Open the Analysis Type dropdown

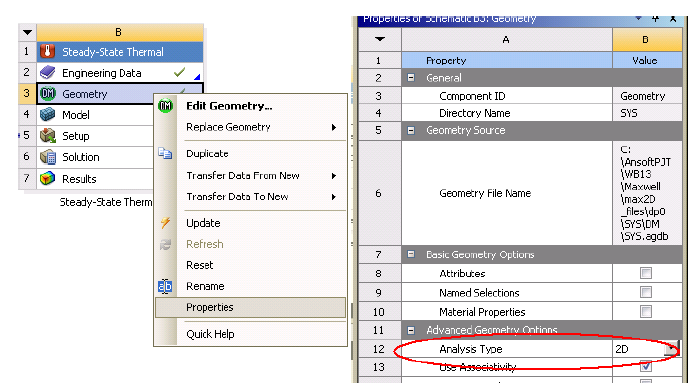pos(671,349)
